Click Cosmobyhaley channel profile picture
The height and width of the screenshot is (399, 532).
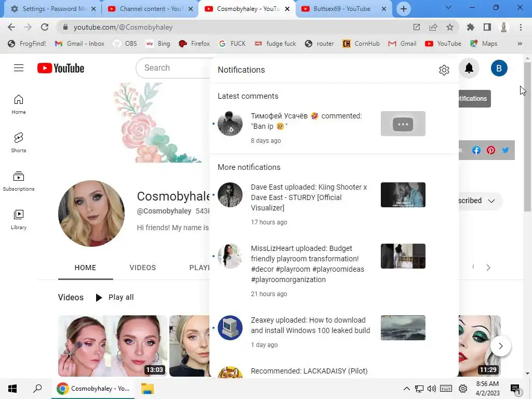[x=91, y=214]
